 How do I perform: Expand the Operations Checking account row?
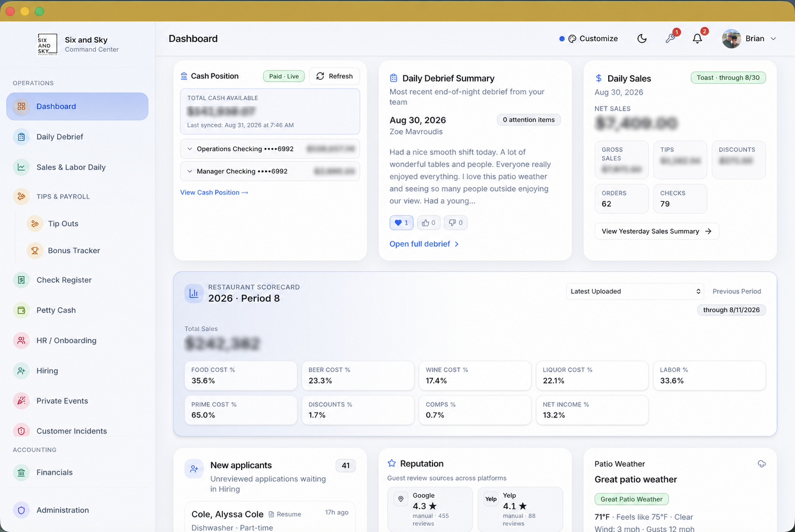[x=270, y=149]
